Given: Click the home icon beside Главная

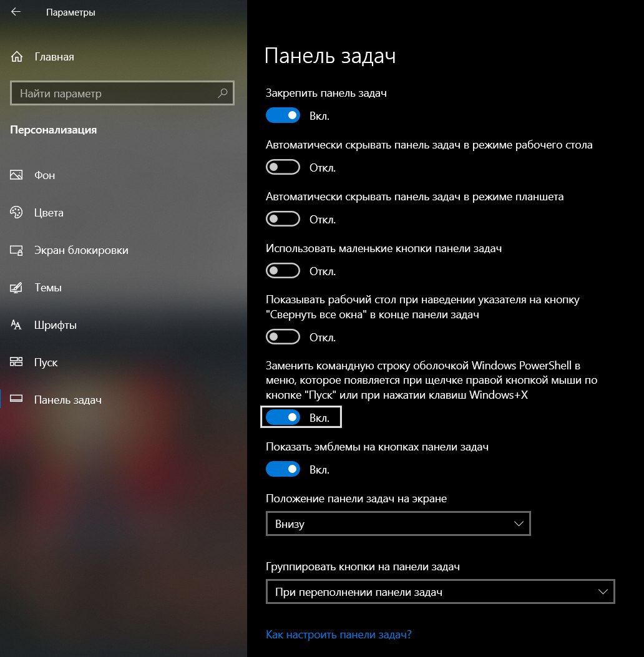Looking at the screenshot, I should 17,57.
